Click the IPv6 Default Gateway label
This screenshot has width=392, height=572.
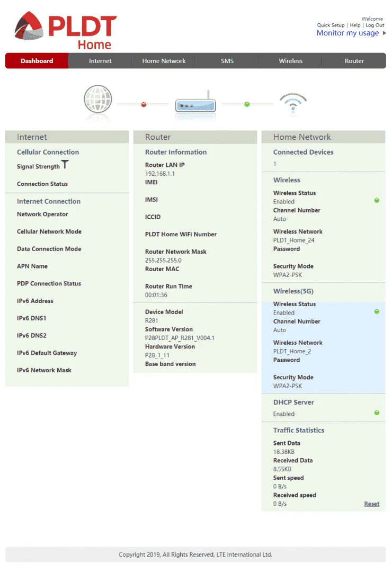point(47,353)
